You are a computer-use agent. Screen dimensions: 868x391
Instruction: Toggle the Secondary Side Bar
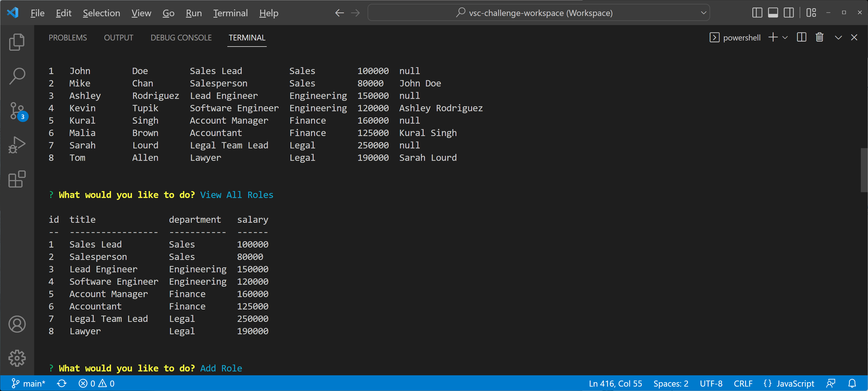[x=789, y=12]
